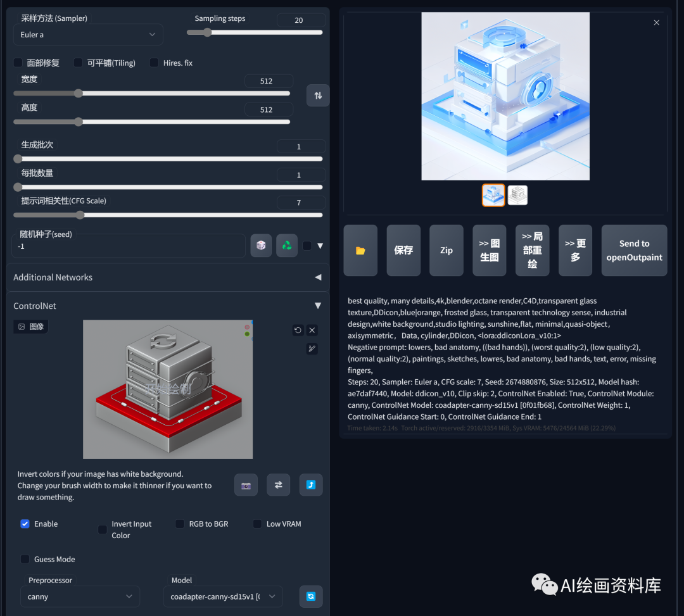
Task: Collapse the ControlNet section
Action: 168,306
